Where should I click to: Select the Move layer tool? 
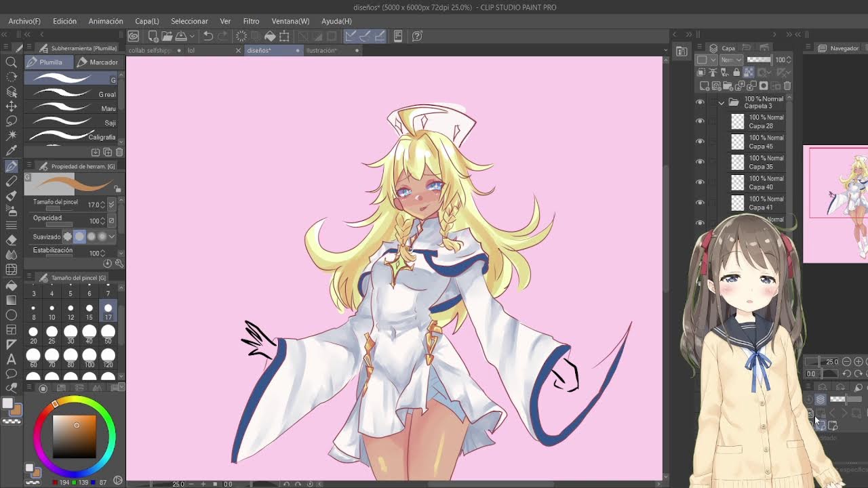coord(11,106)
